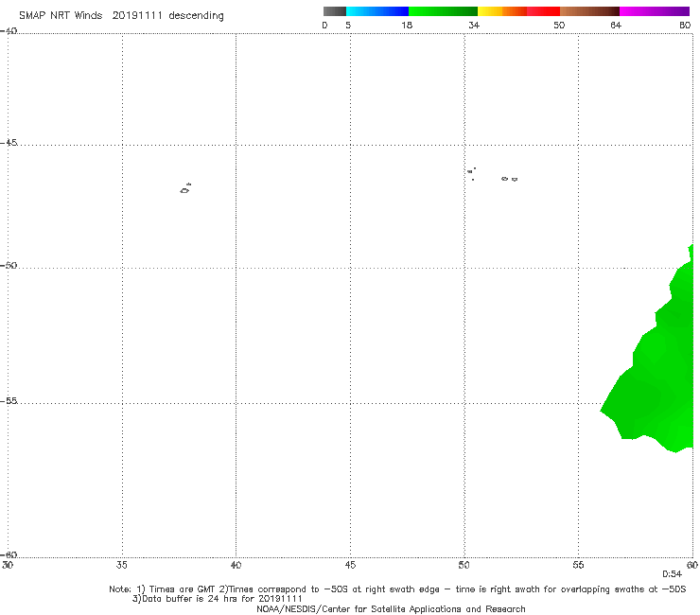Click the 'NOAA/NESDIS/Center for Satellite Applications' credit
700x615 pixels.
(391, 608)
